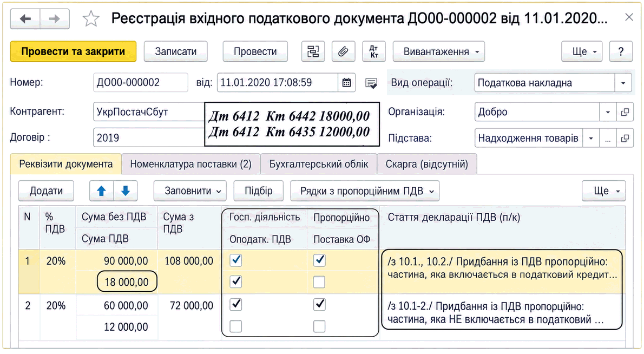
Task: Click Номер field ДО00-000002
Action: tap(141, 82)
